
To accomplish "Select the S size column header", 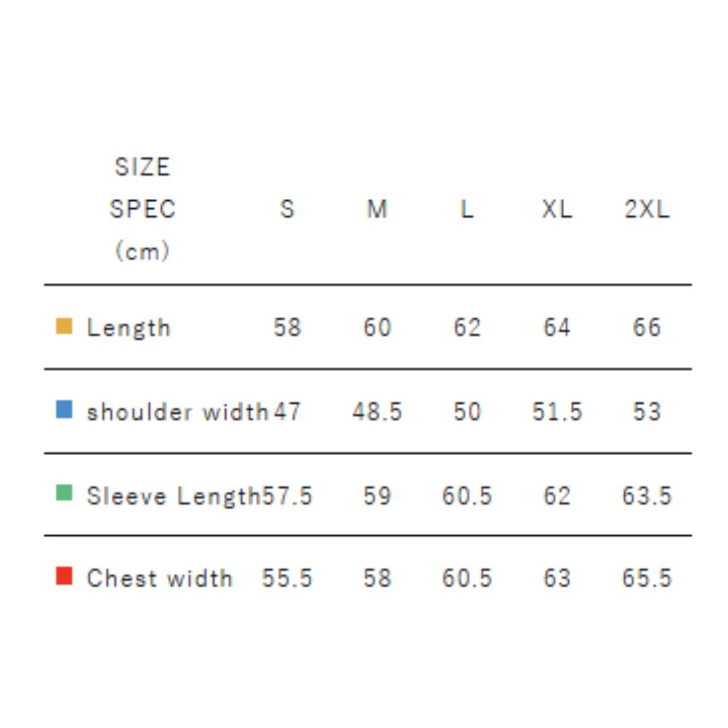I will coord(287,210).
